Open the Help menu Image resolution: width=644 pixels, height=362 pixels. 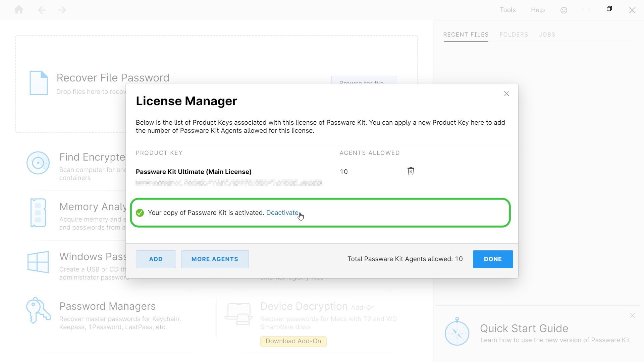538,10
